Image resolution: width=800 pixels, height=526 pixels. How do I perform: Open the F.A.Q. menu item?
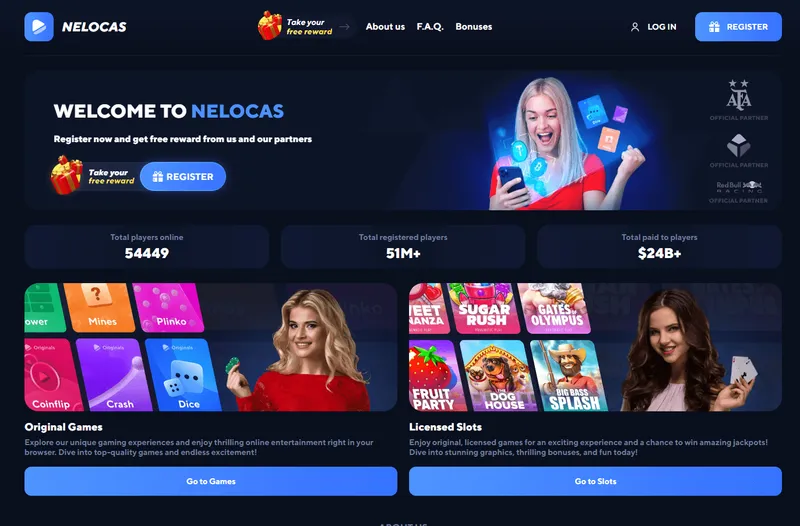click(430, 27)
